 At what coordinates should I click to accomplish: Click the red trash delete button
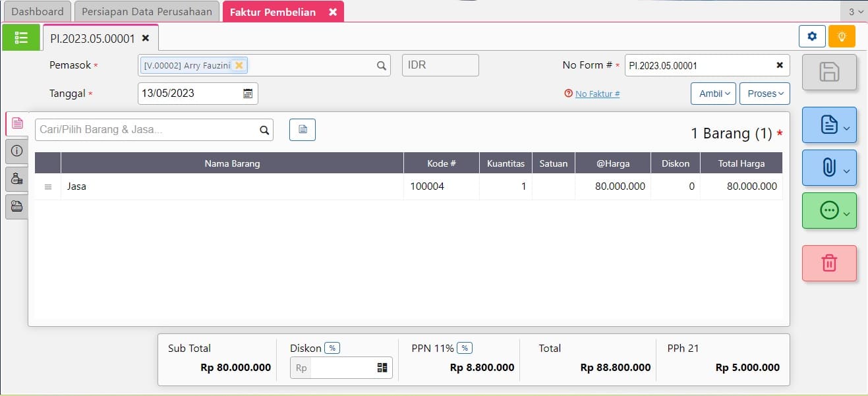(829, 263)
